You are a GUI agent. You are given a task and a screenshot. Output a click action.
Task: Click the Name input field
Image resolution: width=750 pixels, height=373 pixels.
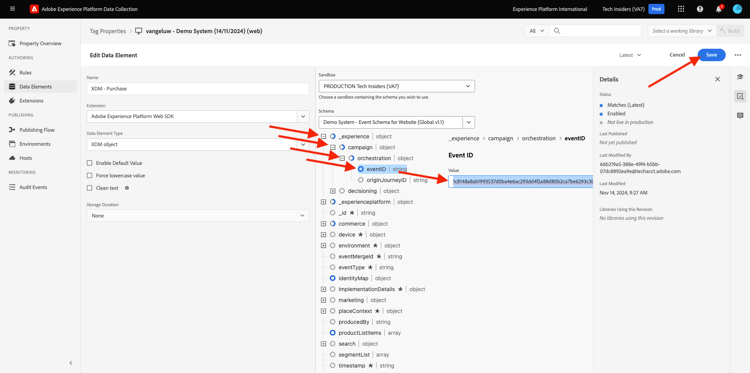(x=198, y=88)
